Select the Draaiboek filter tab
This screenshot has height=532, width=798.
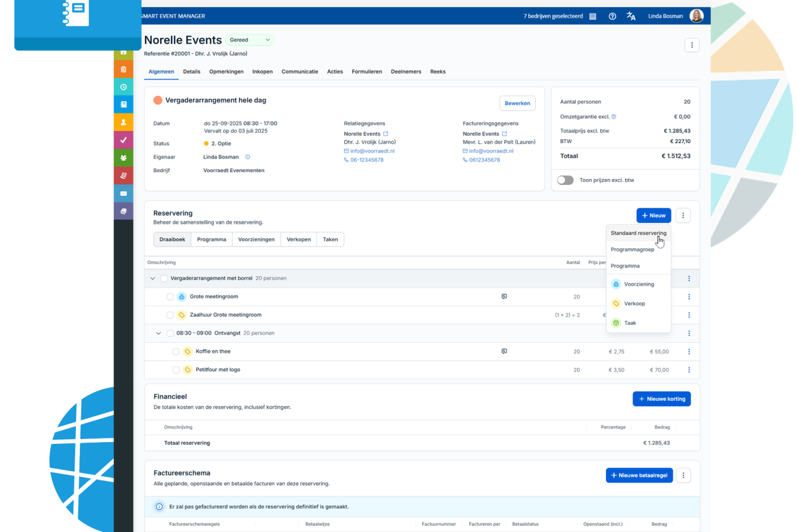(x=172, y=239)
